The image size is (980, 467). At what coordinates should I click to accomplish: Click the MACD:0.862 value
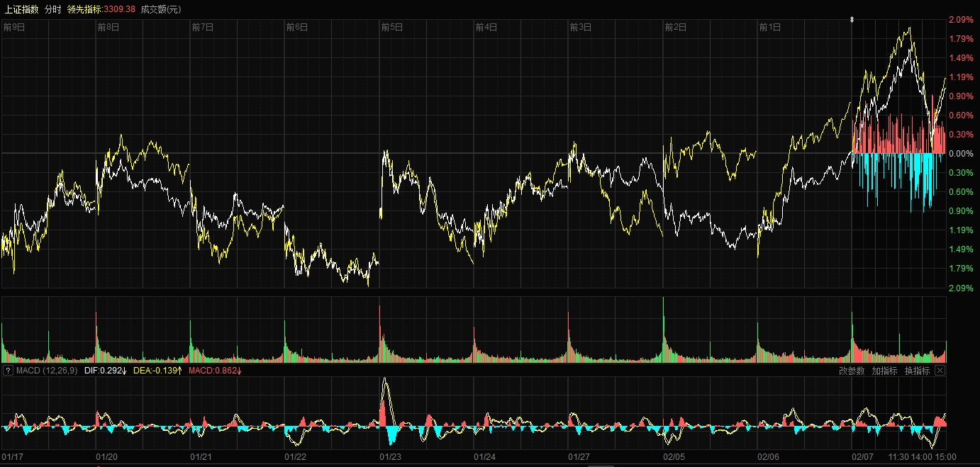216,371
